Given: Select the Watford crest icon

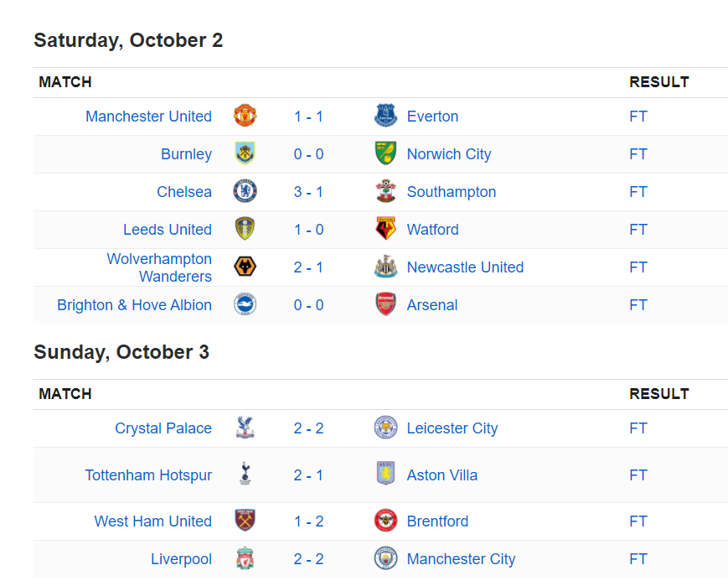Looking at the screenshot, I should pyautogui.click(x=386, y=229).
